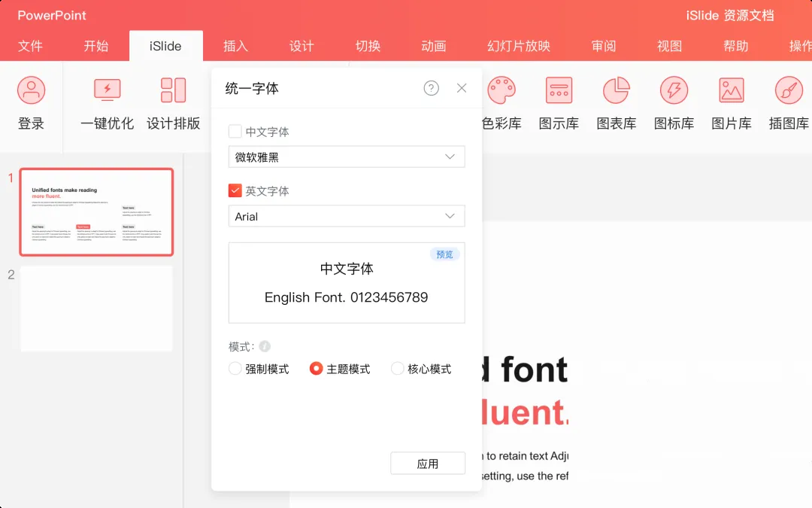Switch to the 视图 ribbon tab
Image resolution: width=812 pixels, height=508 pixels.
(670, 46)
